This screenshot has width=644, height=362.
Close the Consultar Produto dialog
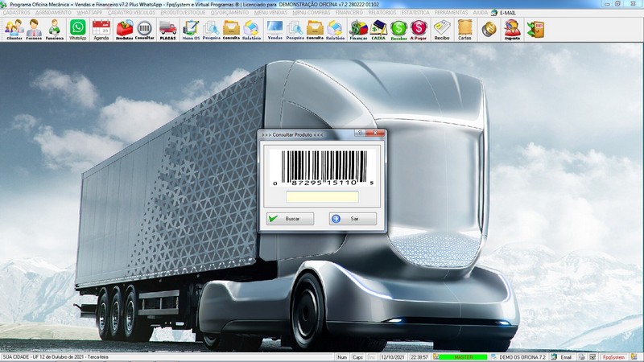click(375, 134)
